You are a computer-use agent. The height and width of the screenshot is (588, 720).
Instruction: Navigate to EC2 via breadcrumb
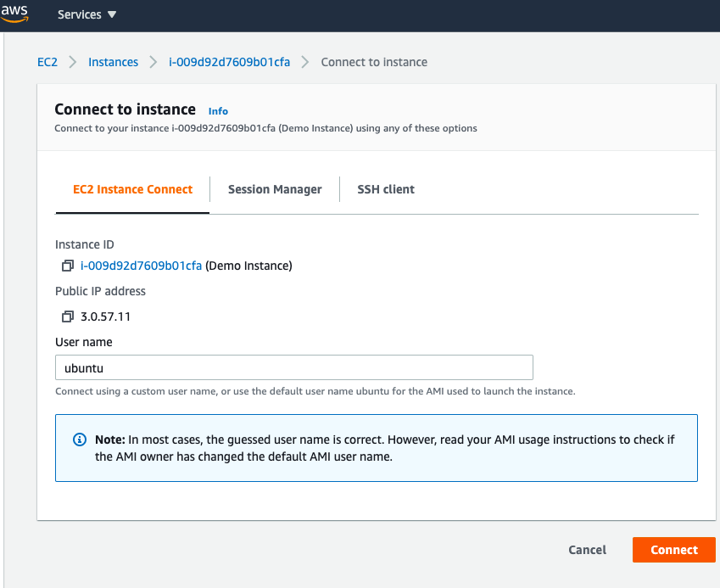[x=47, y=61]
